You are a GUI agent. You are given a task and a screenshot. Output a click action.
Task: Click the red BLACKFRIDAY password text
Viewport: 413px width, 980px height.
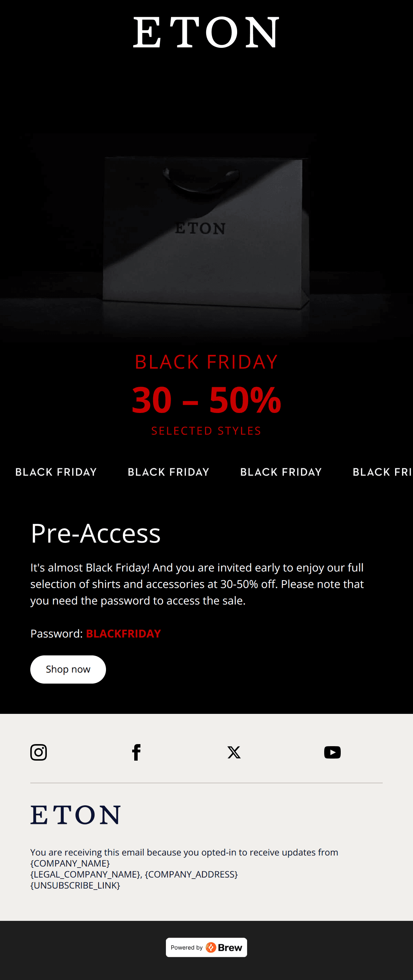123,633
